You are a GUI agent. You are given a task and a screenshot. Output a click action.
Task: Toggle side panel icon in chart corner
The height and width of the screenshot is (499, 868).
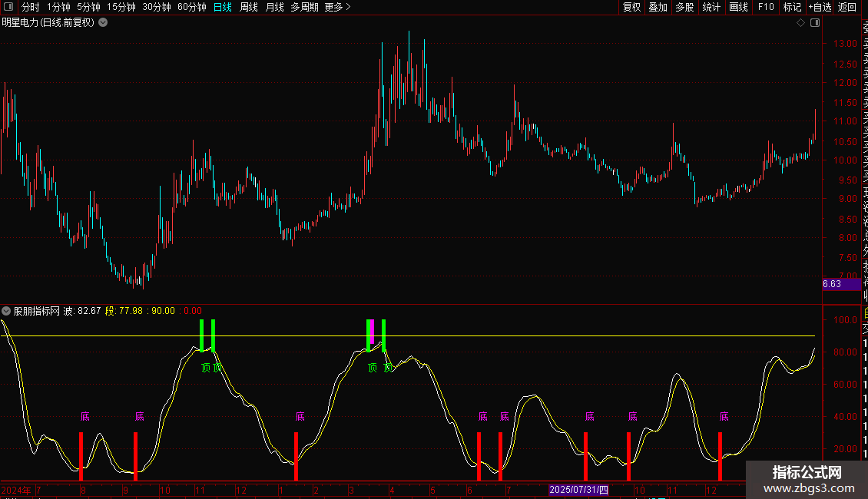[815, 23]
